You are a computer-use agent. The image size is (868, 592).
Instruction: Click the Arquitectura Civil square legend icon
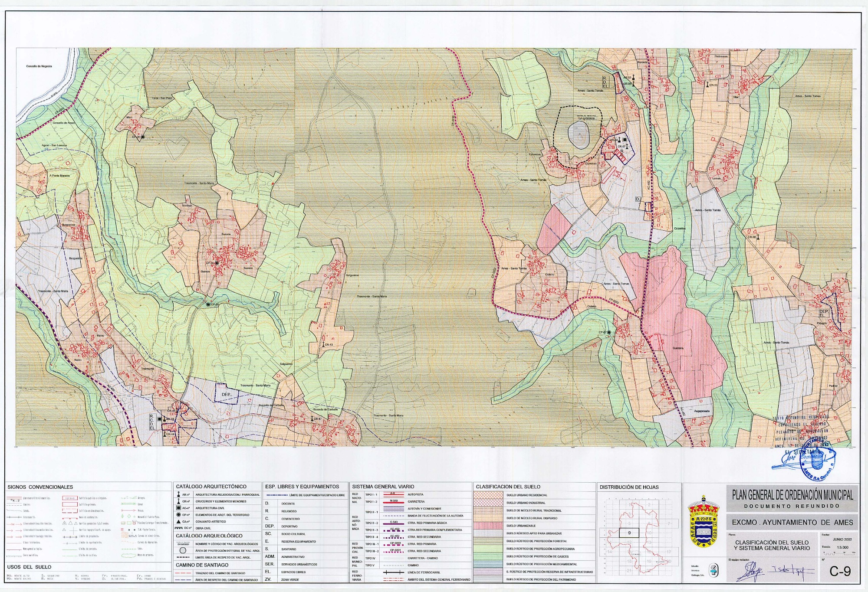(178, 508)
